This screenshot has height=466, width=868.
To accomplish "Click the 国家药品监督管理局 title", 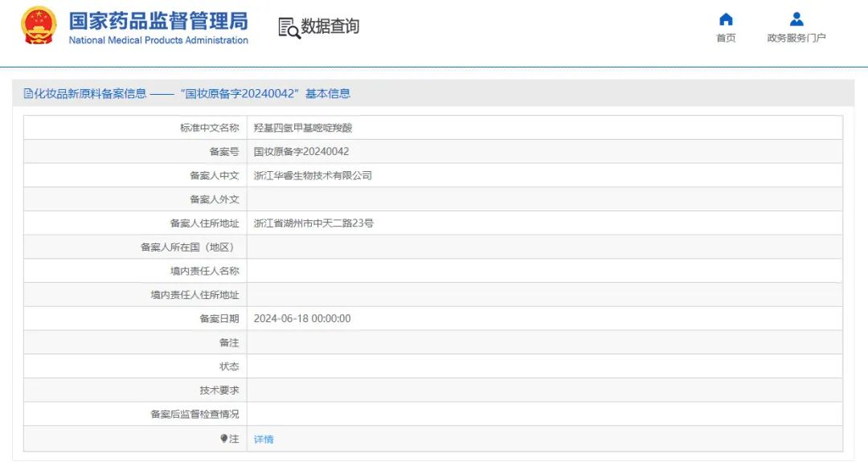I will [158, 21].
